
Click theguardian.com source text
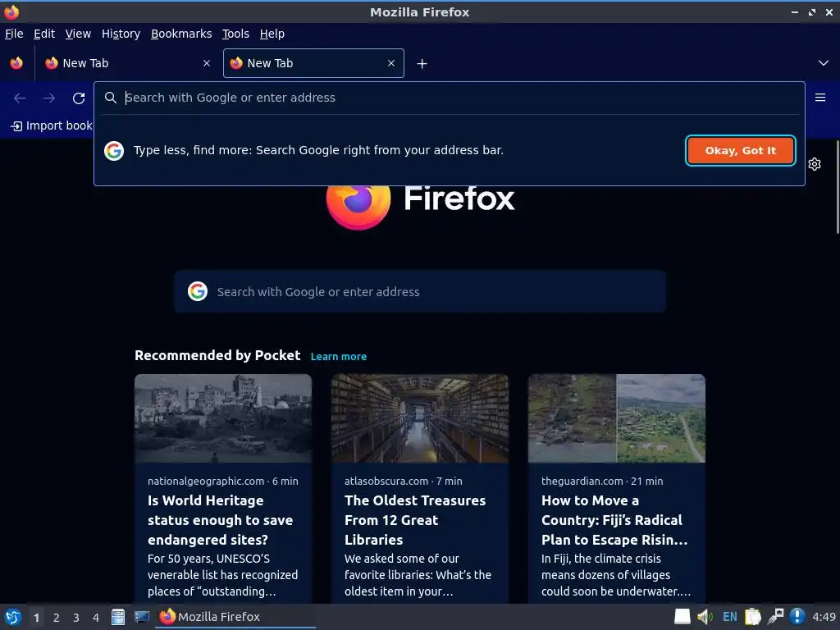pyautogui.click(x=582, y=481)
